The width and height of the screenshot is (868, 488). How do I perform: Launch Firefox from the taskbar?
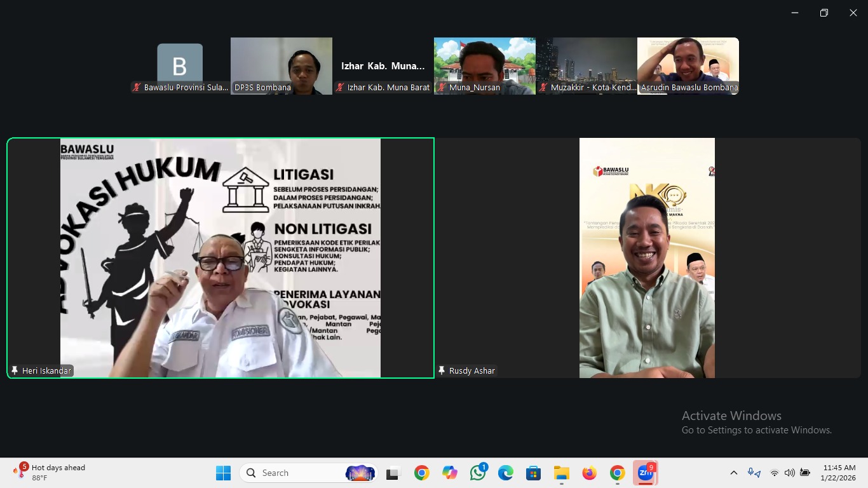coord(588,473)
